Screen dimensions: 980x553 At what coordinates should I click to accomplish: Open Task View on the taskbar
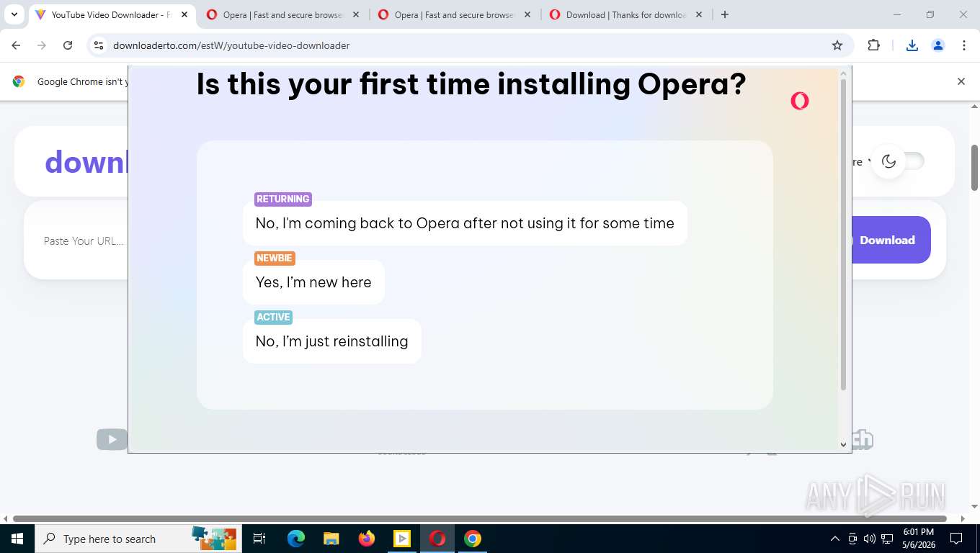click(259, 539)
